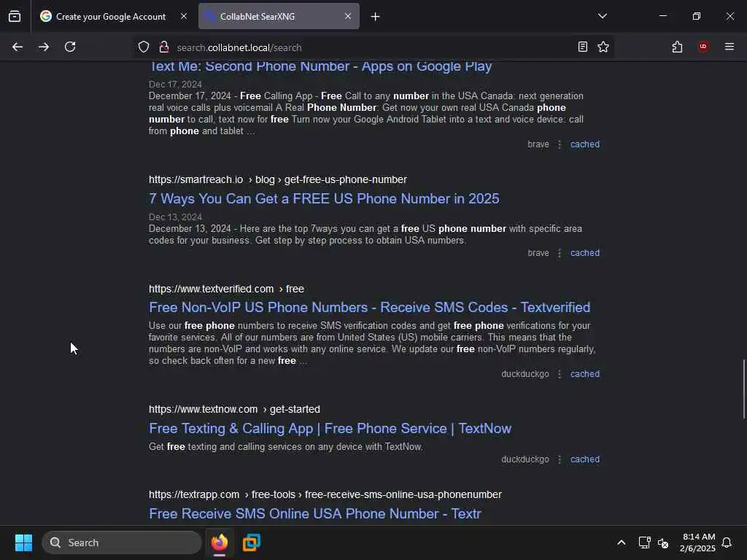Expand options dots beside the TextNow cached link
The height and width of the screenshot is (560, 747).
(560, 459)
